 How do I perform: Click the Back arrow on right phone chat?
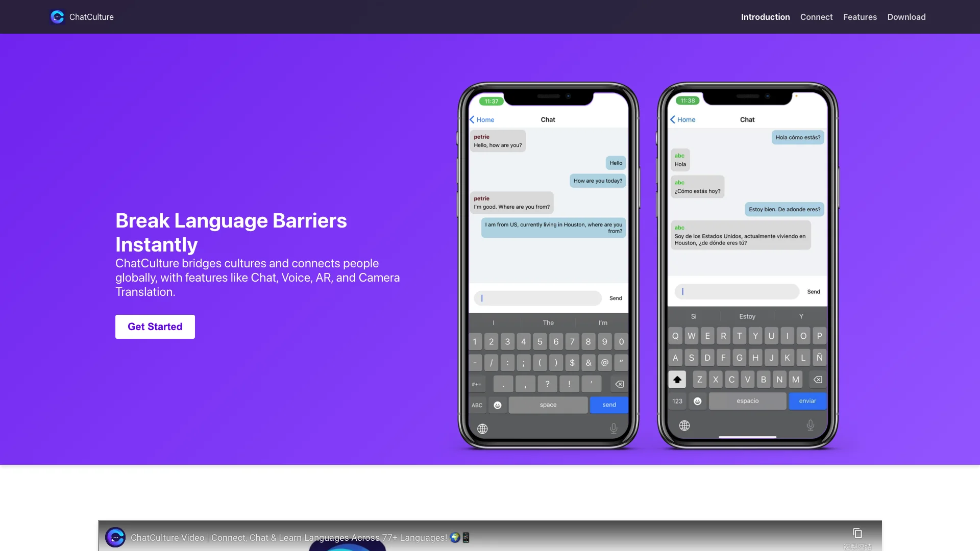(672, 119)
